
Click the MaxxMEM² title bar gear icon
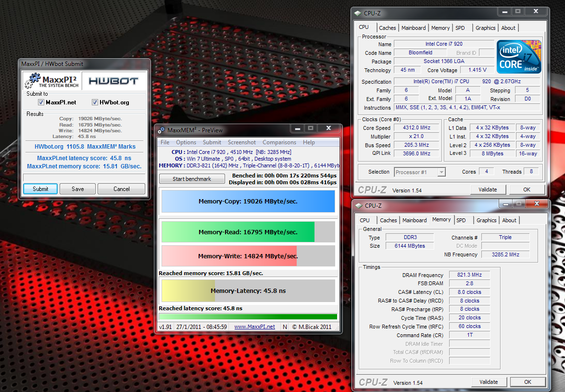pyautogui.click(x=162, y=130)
